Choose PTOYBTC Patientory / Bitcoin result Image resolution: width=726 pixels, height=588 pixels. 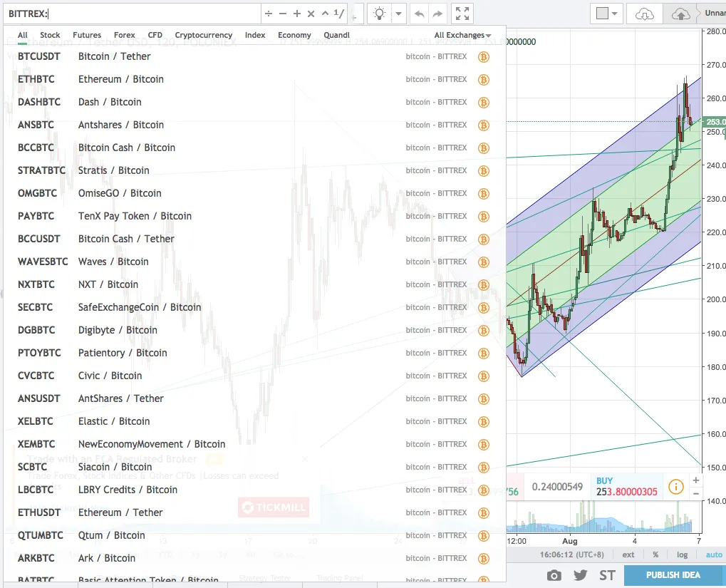(x=254, y=353)
